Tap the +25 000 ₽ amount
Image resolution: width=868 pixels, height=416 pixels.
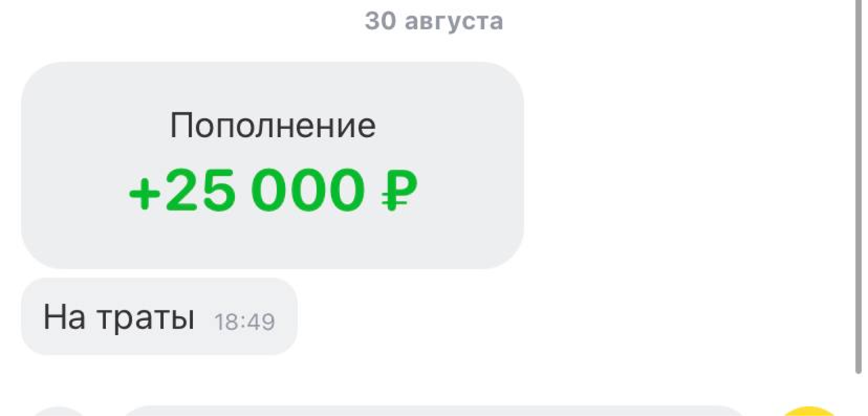273,190
